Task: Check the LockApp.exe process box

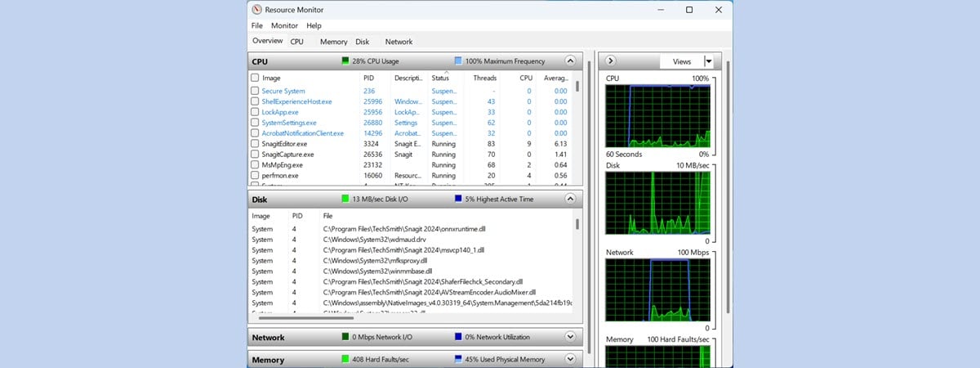Action: pyautogui.click(x=255, y=112)
